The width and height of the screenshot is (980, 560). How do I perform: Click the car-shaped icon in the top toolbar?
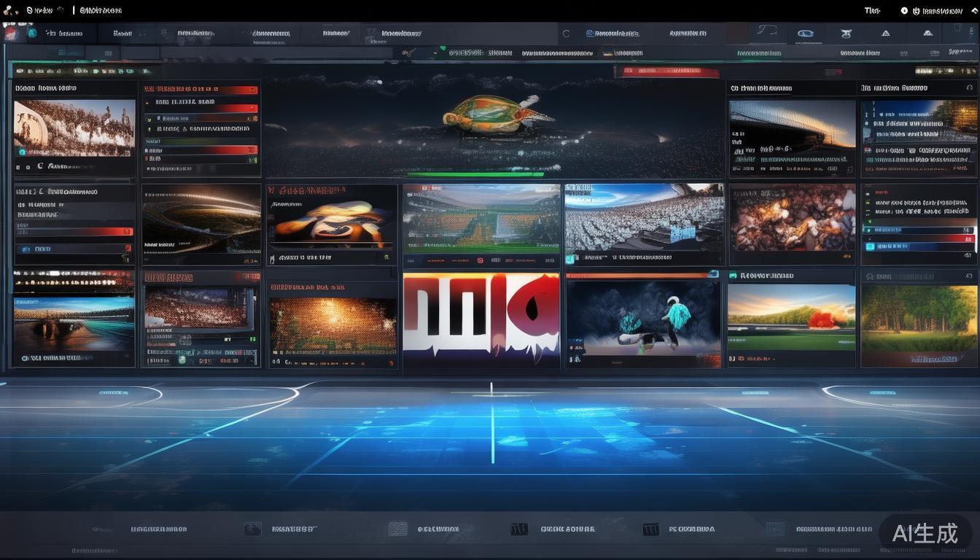coord(805,34)
